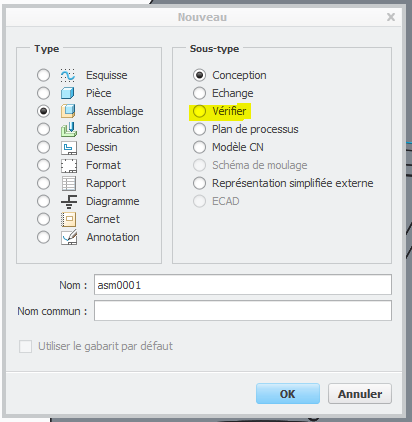
Task: Click the Carnet notebook icon
Action: pos(69,219)
